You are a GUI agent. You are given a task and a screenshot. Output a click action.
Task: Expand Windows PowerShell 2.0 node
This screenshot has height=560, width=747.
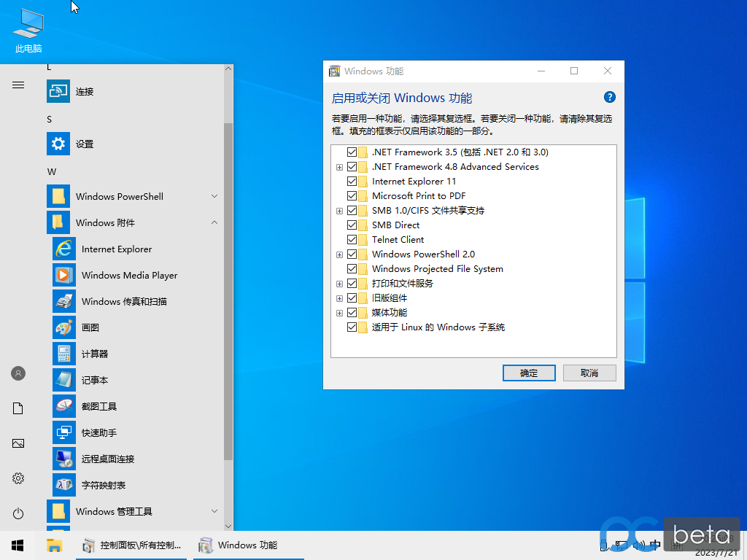[x=340, y=254]
